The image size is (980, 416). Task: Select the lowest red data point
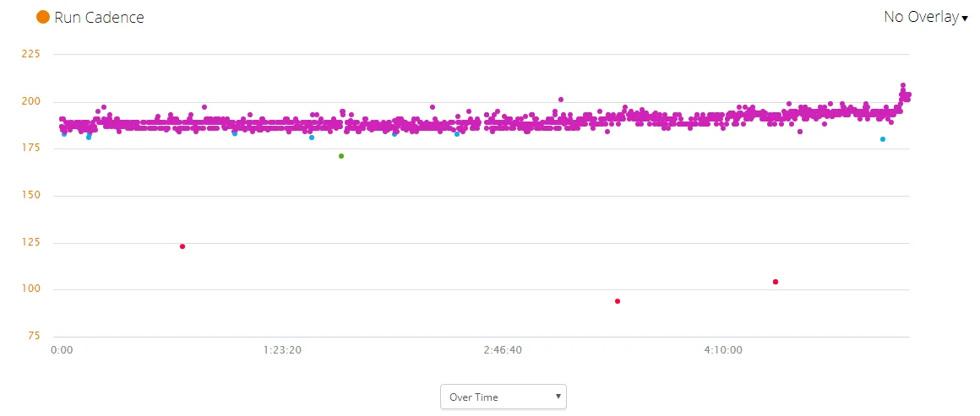click(618, 301)
